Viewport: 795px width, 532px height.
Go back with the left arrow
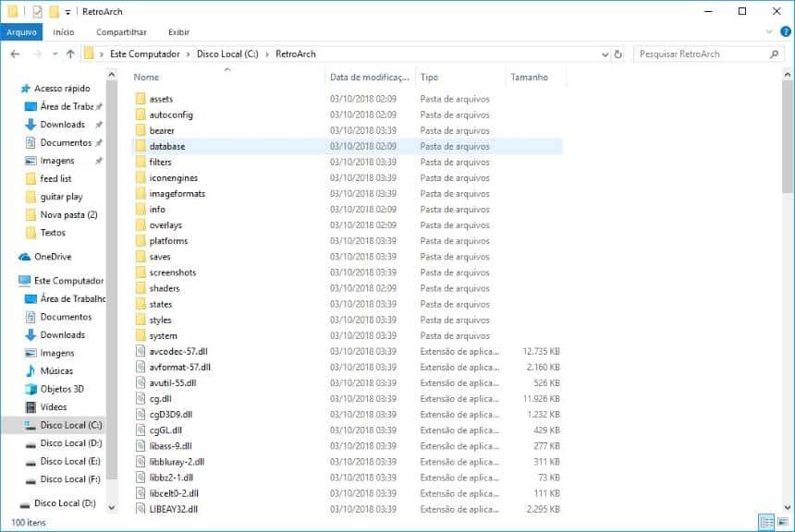point(15,54)
